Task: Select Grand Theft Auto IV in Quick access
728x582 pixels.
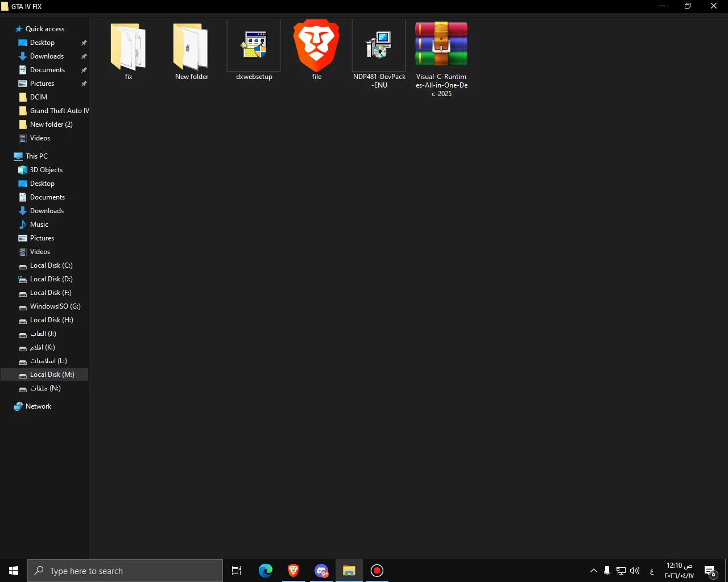Action: click(x=59, y=111)
